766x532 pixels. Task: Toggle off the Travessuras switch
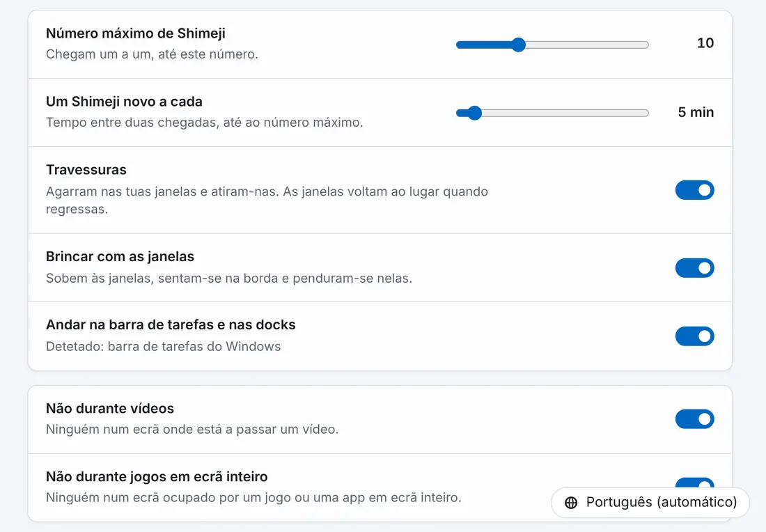(x=695, y=190)
